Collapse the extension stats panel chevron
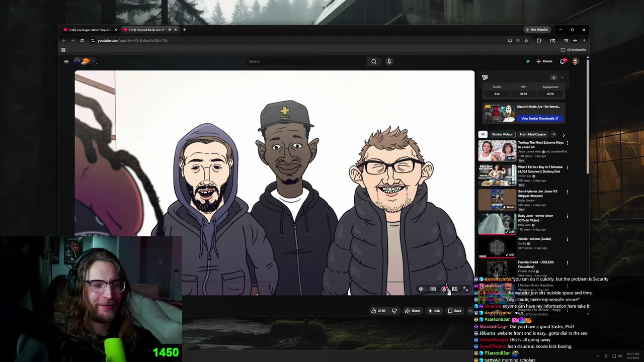 pos(562,77)
